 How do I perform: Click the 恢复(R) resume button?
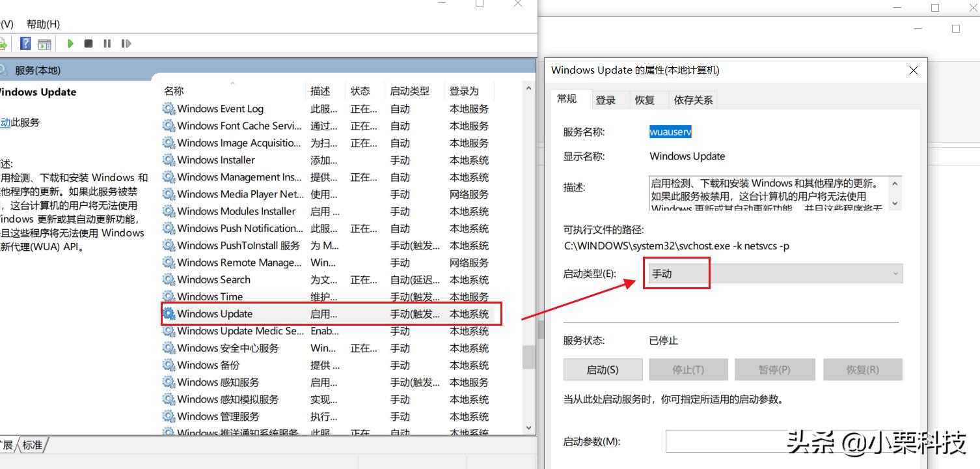[x=862, y=369]
